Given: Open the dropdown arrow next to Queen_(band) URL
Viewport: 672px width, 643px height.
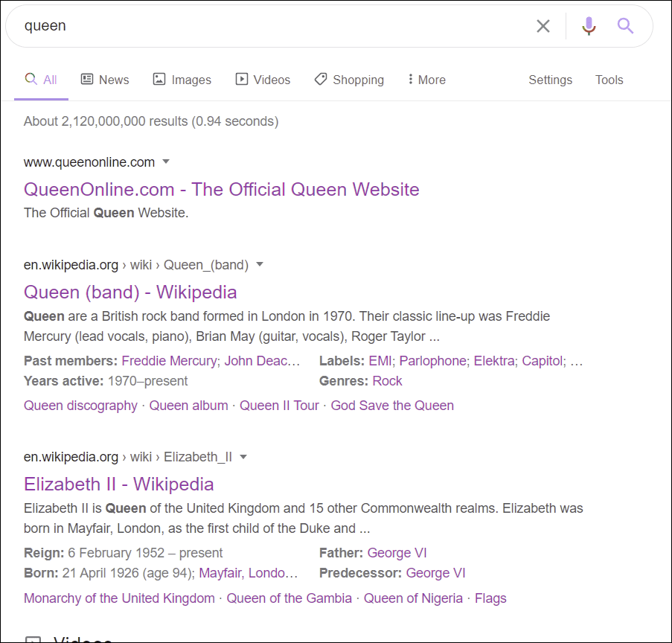Looking at the screenshot, I should (x=259, y=264).
